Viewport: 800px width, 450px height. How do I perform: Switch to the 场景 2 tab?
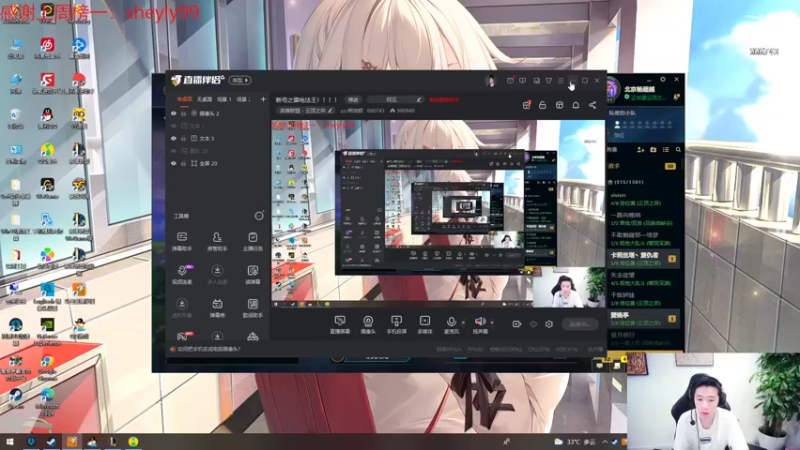[x=243, y=99]
